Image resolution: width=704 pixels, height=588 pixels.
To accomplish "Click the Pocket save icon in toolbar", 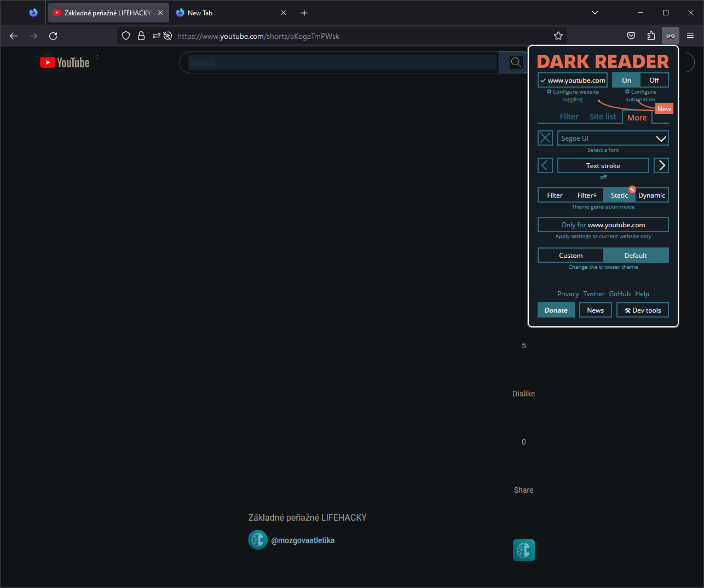I will point(631,36).
